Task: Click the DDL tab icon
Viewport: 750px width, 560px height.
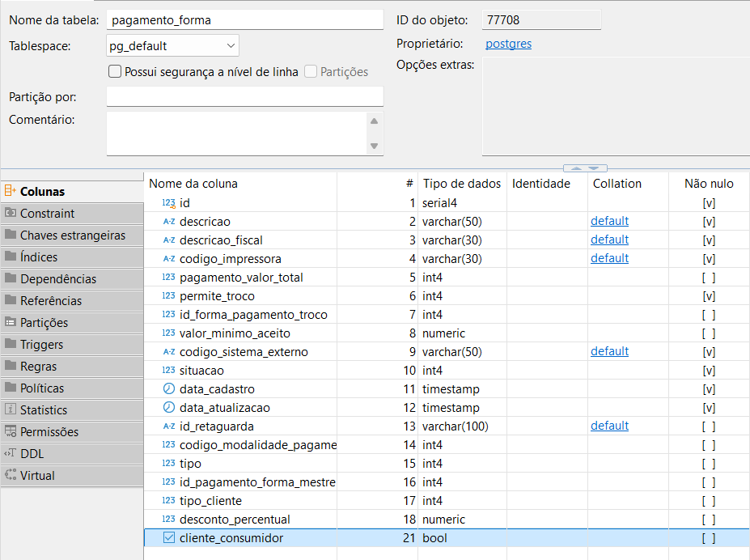Action: 11,454
